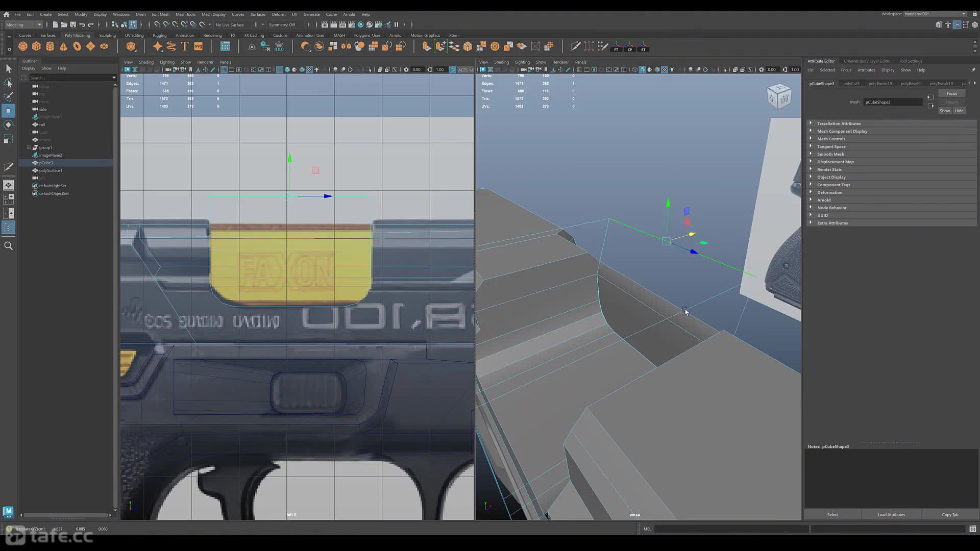This screenshot has height=551, width=980.
Task: Click the persp ViewCube
Action: click(x=779, y=96)
